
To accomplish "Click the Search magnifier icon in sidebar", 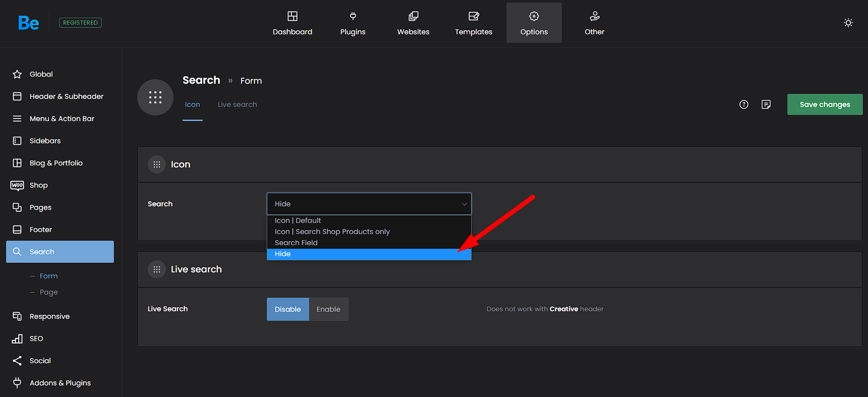I will (x=17, y=252).
